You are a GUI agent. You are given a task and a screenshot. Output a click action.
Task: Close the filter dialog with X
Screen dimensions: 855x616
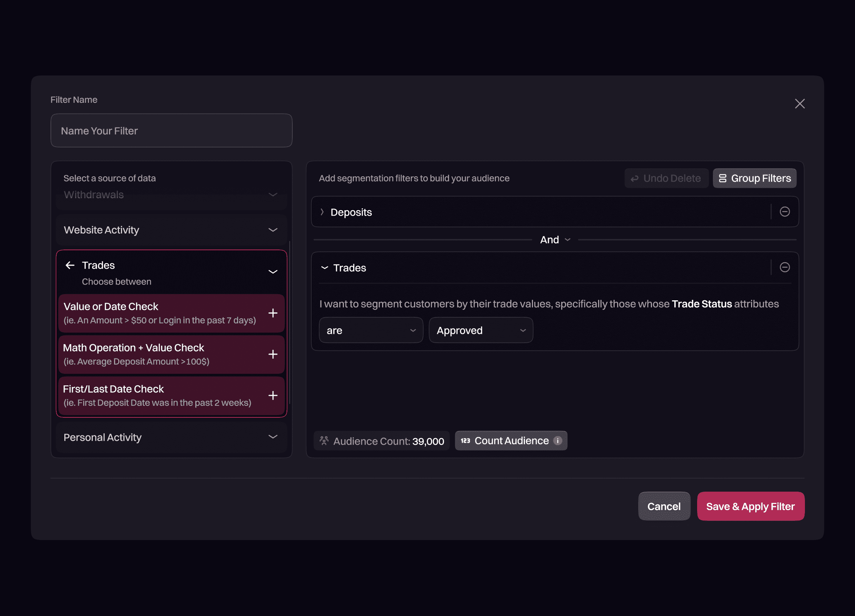[800, 104]
